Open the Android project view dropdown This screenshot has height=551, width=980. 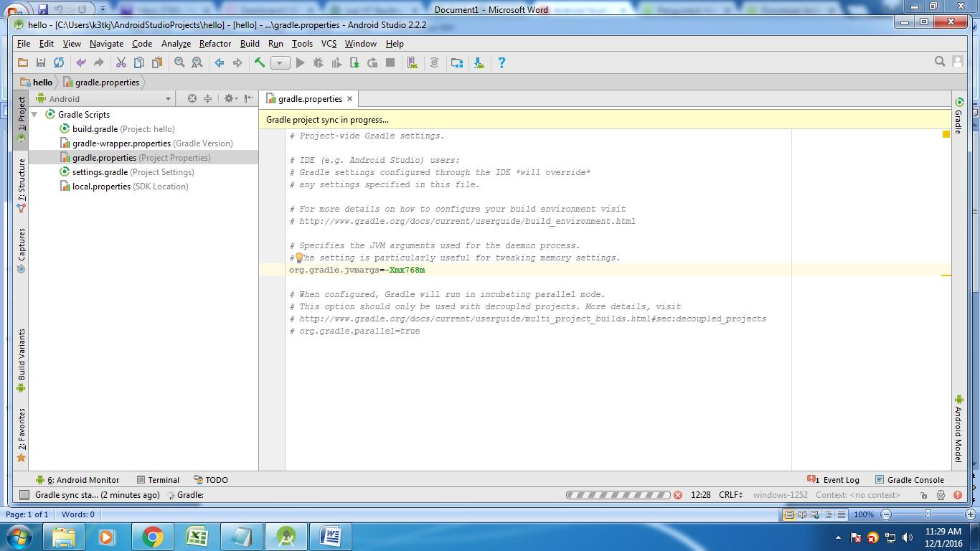click(x=103, y=99)
